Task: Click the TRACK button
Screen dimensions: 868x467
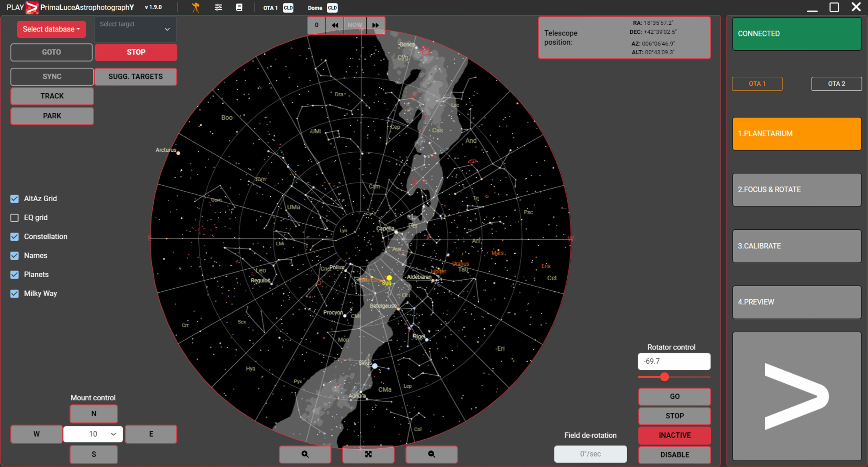Action: (x=52, y=96)
